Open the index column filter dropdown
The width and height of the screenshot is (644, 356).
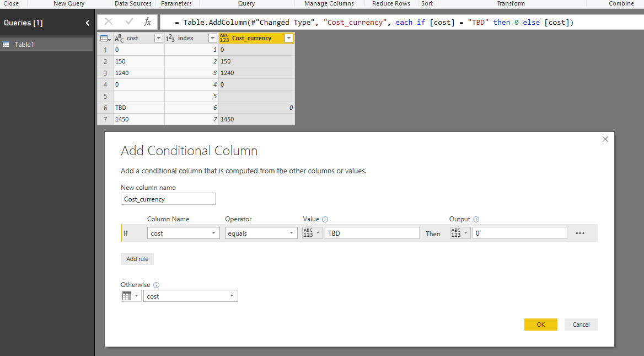[x=212, y=38]
